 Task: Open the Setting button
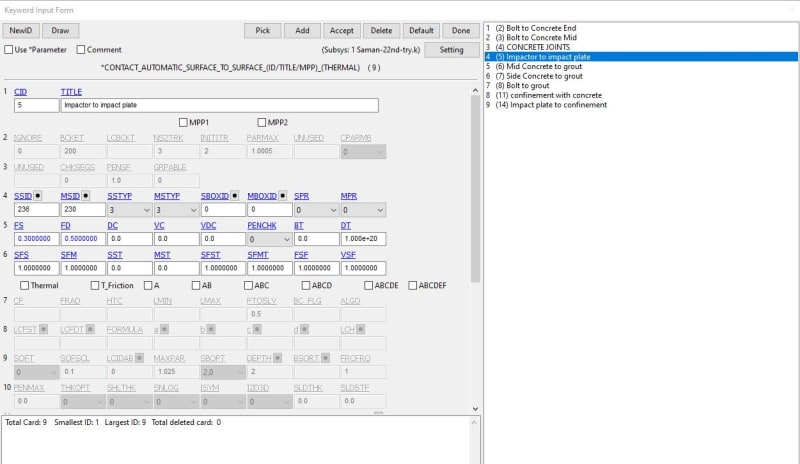pyautogui.click(x=452, y=50)
